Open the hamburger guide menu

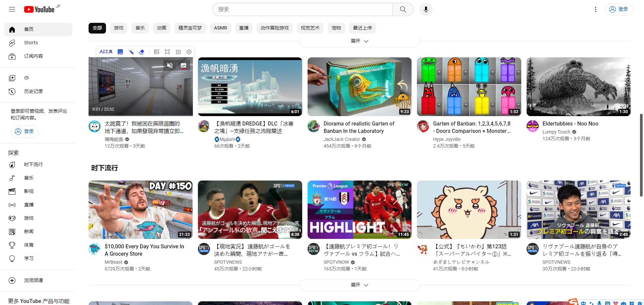pos(12,9)
